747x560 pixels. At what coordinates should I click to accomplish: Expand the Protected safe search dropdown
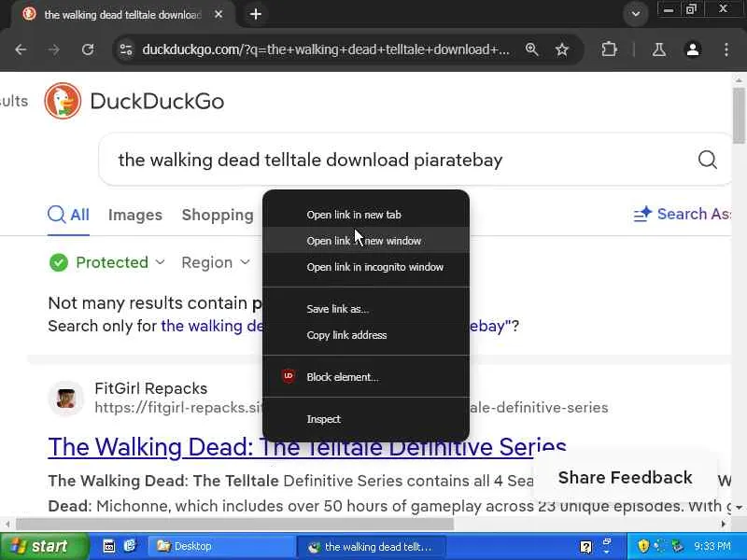(x=107, y=262)
